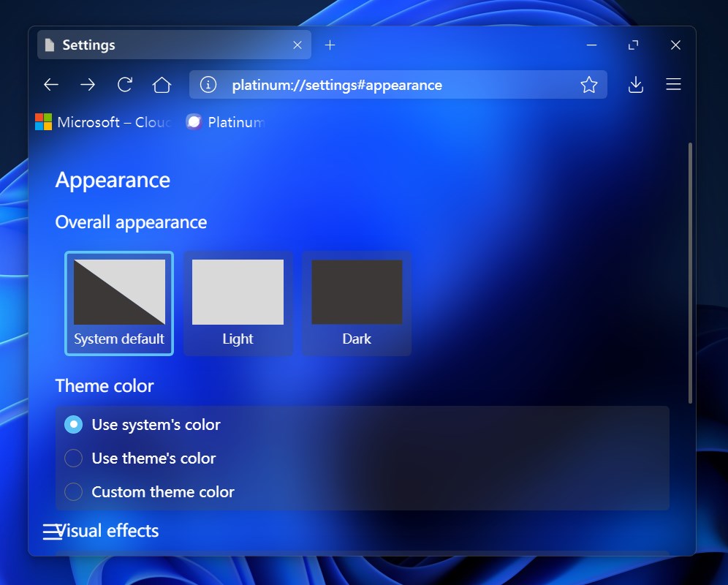
Task: Click the address bar URL field
Action: [398, 85]
